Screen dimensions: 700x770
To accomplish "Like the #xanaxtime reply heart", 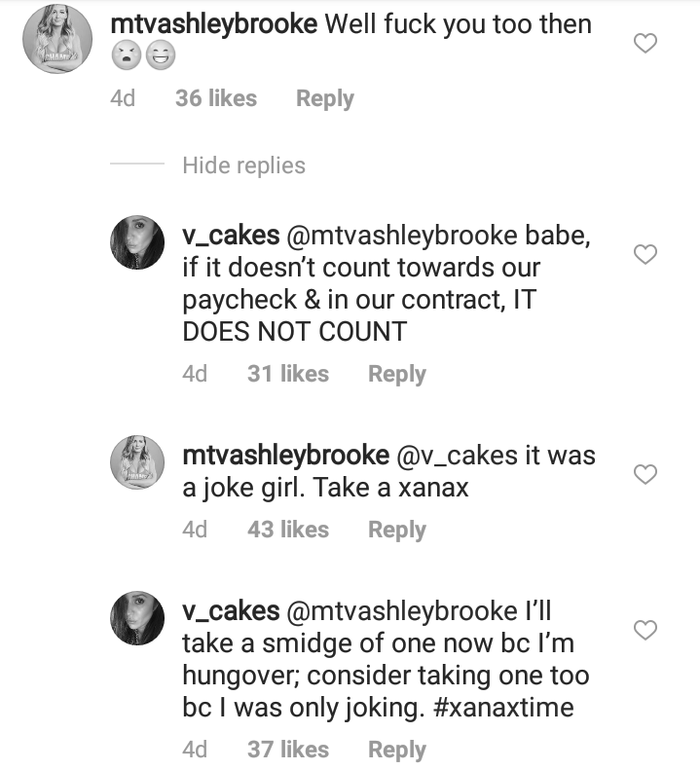I will (x=645, y=630).
